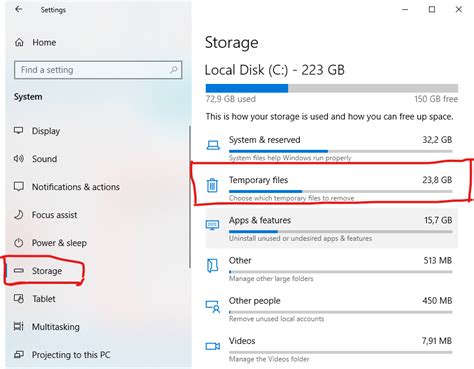The image size is (474, 369).
Task: Click the Temporary files trash bin icon
Action: tap(212, 185)
